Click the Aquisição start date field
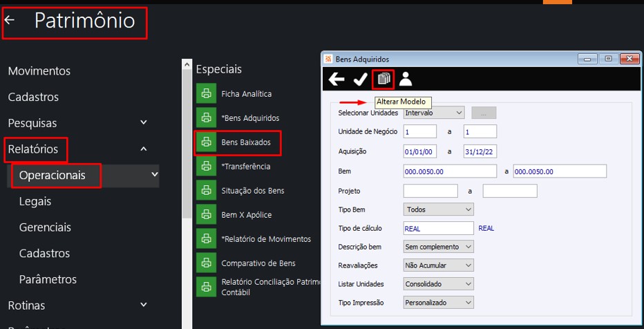Screen dimensions: 644x329 tap(419, 151)
